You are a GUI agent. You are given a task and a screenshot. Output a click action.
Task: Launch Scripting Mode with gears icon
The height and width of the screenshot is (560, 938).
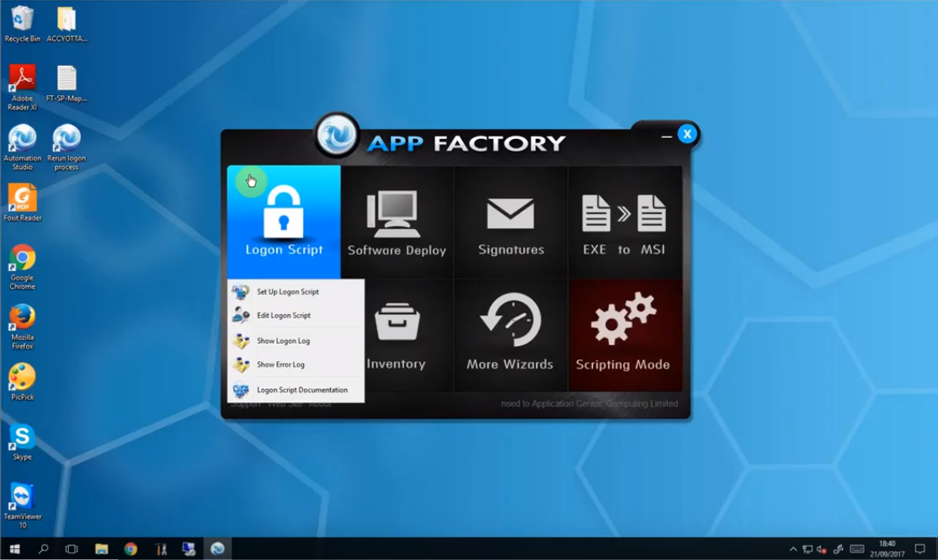(623, 336)
